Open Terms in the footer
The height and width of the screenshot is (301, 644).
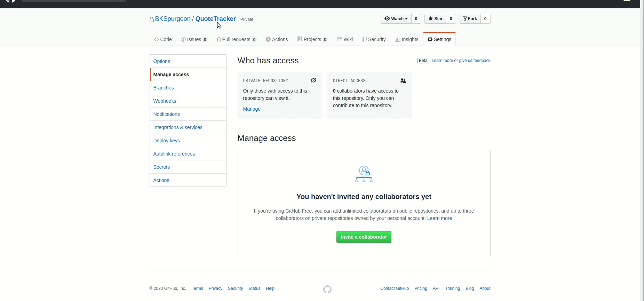coord(197,288)
